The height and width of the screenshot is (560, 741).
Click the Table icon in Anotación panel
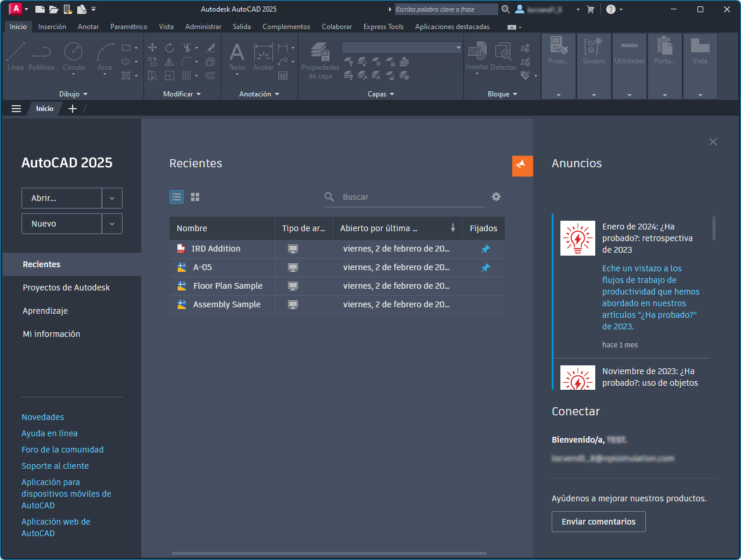point(283,76)
